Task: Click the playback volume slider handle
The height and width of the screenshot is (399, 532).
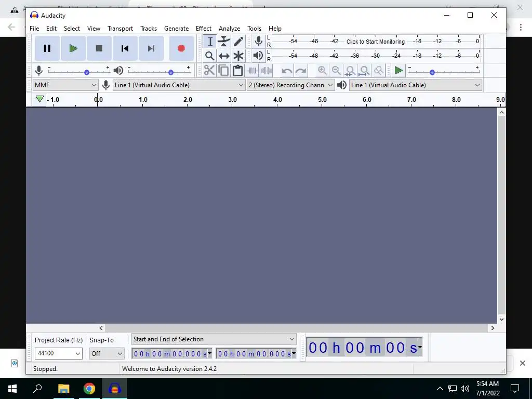Action: pyautogui.click(x=171, y=72)
